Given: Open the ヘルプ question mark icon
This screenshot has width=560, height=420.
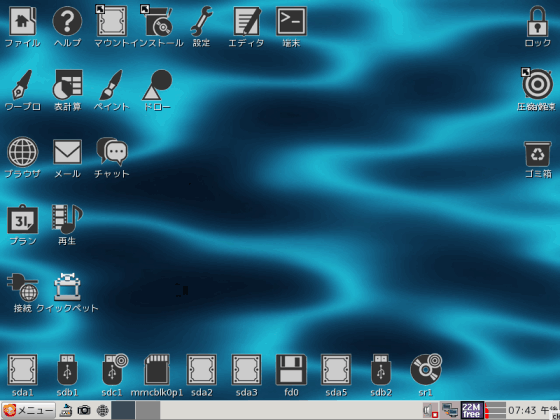Looking at the screenshot, I should coord(67,21).
